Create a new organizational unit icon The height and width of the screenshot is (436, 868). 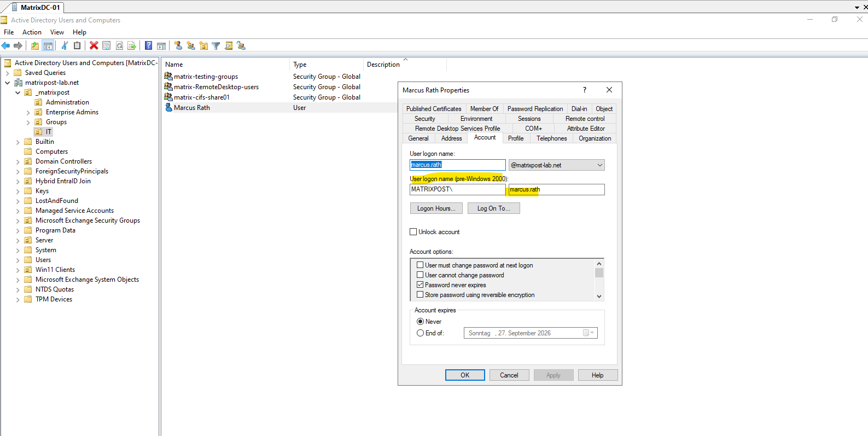pyautogui.click(x=203, y=46)
